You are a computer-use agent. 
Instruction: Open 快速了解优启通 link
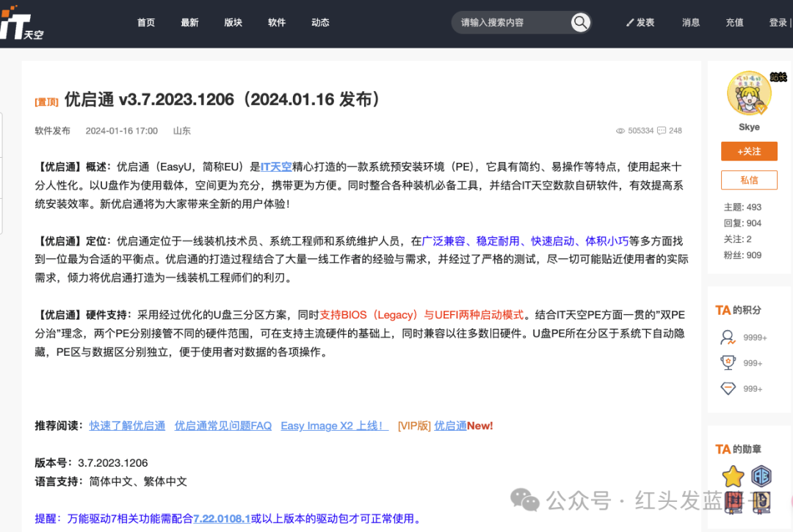128,426
